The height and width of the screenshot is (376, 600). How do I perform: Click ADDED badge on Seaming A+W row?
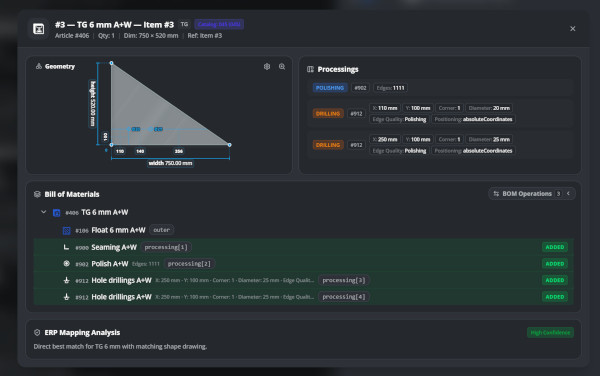[x=555, y=247]
